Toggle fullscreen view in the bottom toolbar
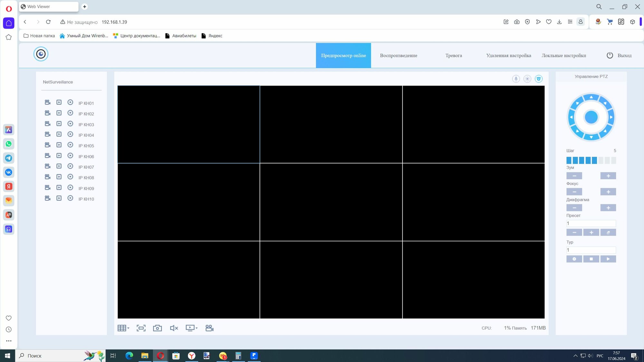The height and width of the screenshot is (362, 644). click(141, 328)
